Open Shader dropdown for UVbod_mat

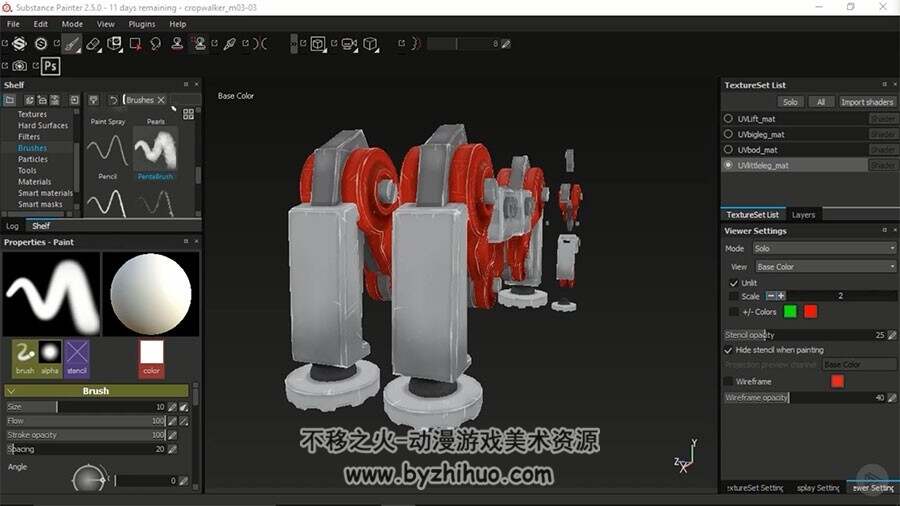tap(883, 150)
